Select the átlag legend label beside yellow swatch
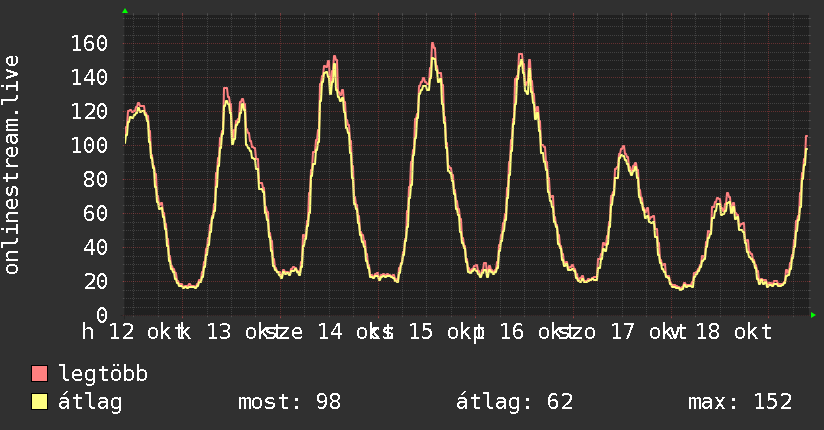 click(90, 402)
